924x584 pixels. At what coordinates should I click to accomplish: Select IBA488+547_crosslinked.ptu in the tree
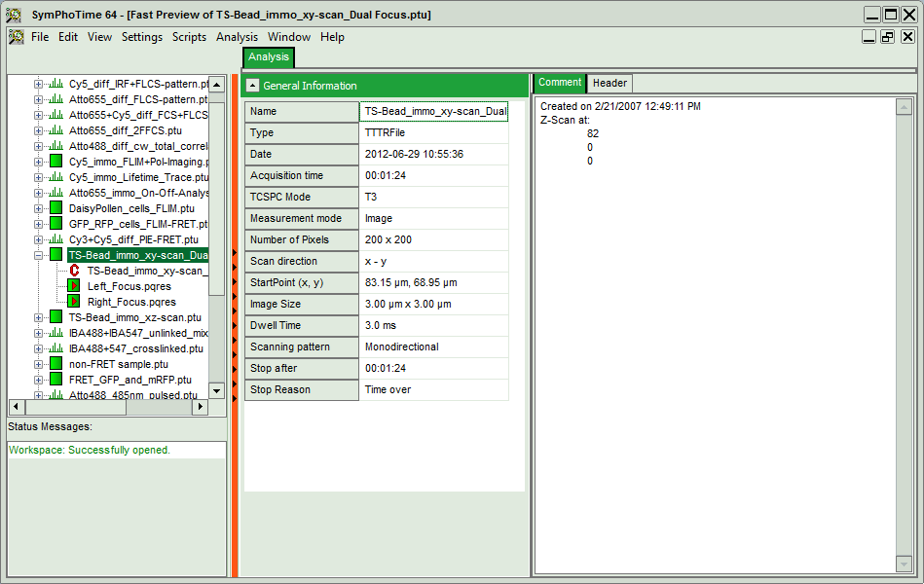click(x=135, y=348)
